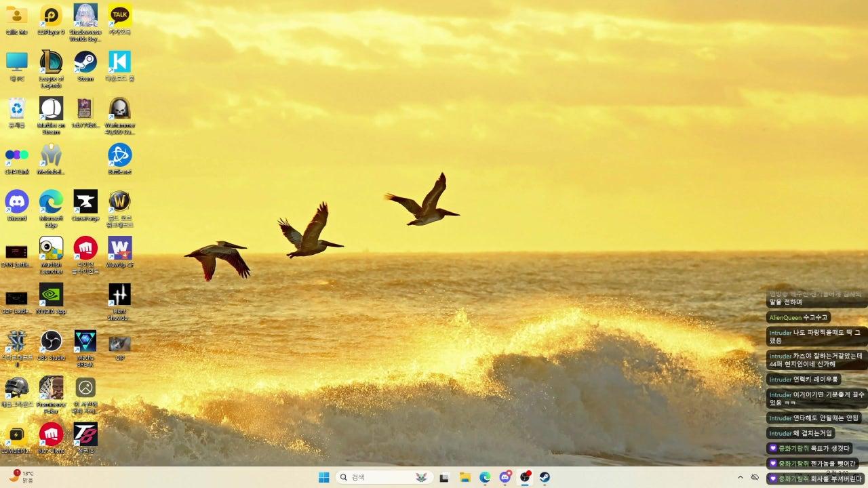Open the weather widget showing 13°C

point(20,476)
